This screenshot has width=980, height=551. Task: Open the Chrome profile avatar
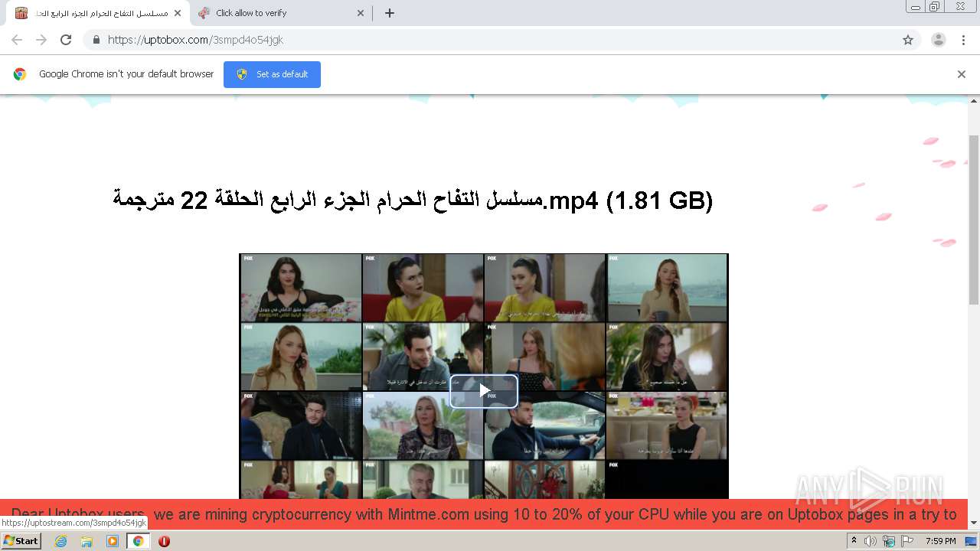(939, 40)
